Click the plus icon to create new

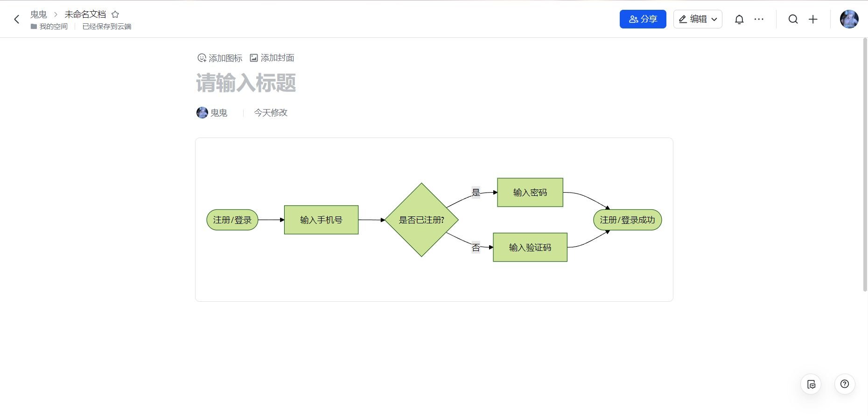[813, 19]
